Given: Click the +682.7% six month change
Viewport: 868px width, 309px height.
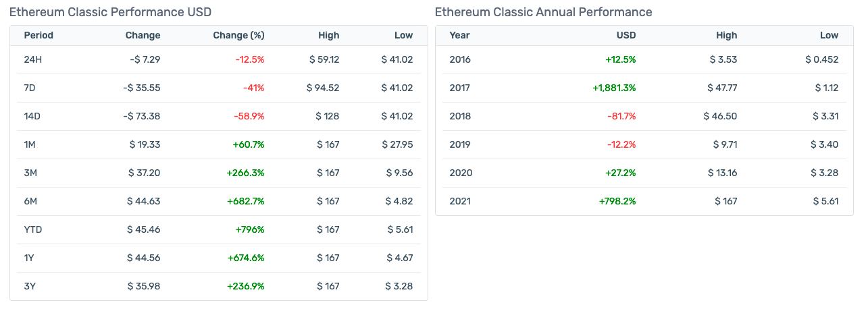Looking at the screenshot, I should tap(247, 201).
